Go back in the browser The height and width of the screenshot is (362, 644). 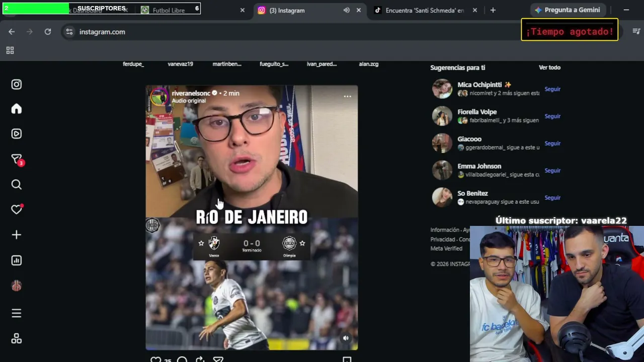pyautogui.click(x=12, y=32)
